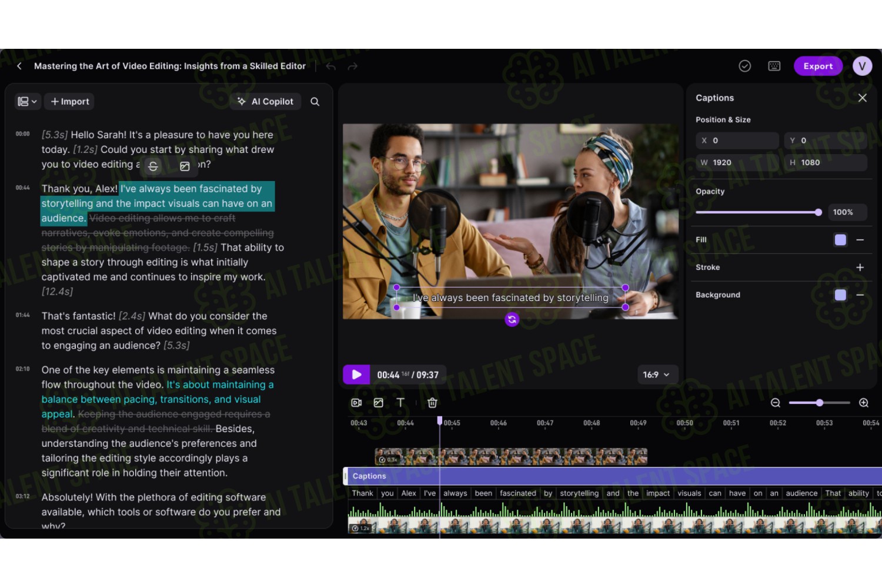Open the Background color swatch

[x=840, y=295]
